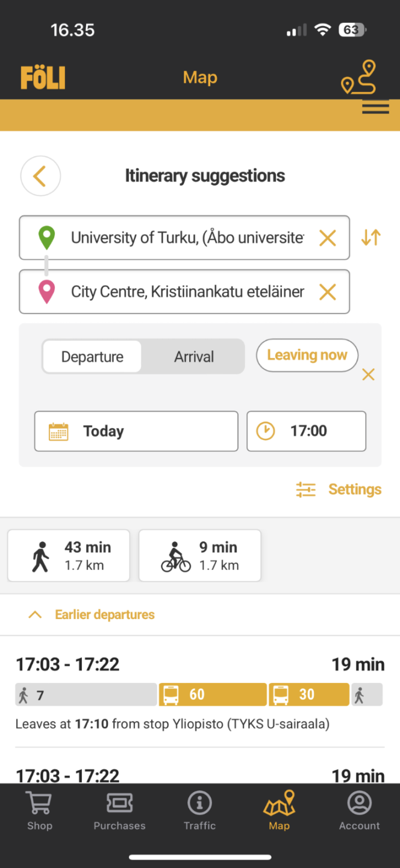
Task: Open the 17:00 time picker
Action: point(306,431)
